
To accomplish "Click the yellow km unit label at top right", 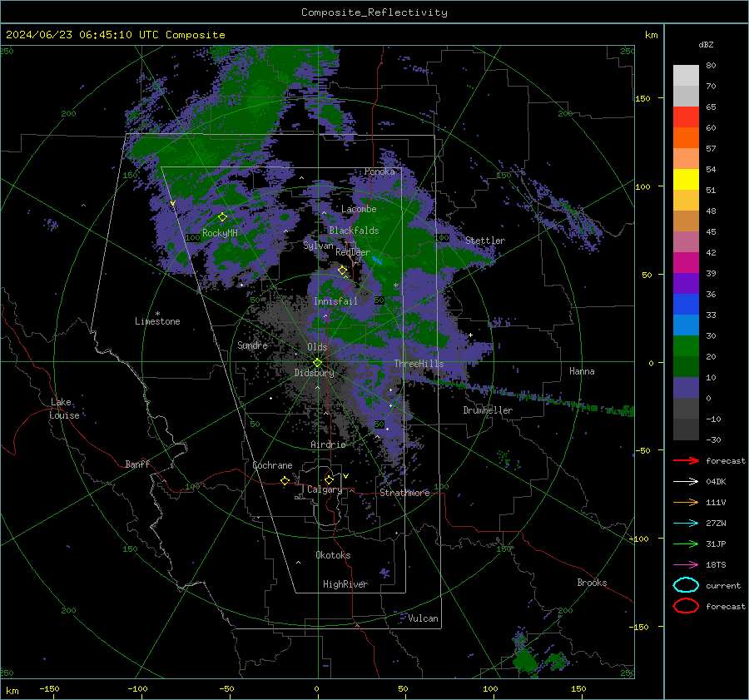I will [651, 35].
